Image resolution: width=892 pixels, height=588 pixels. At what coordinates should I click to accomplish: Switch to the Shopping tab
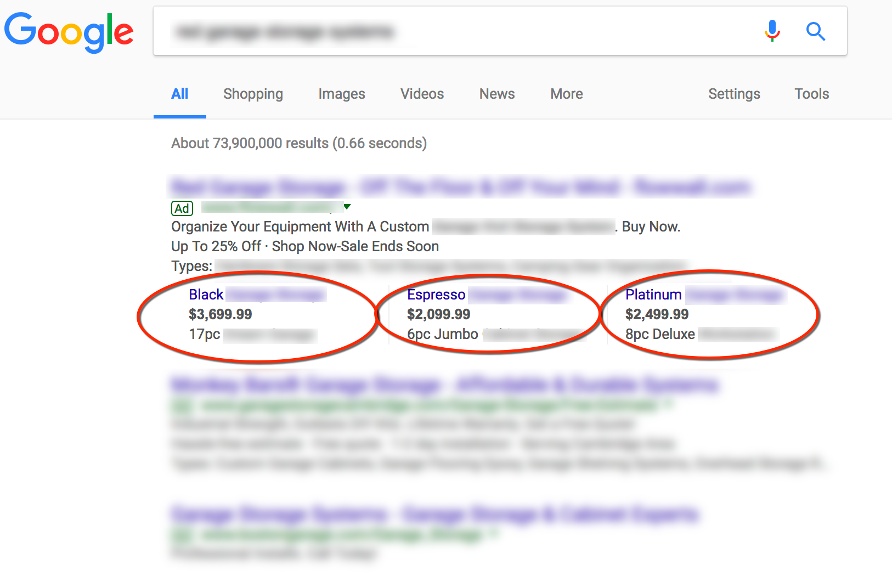coord(253,94)
